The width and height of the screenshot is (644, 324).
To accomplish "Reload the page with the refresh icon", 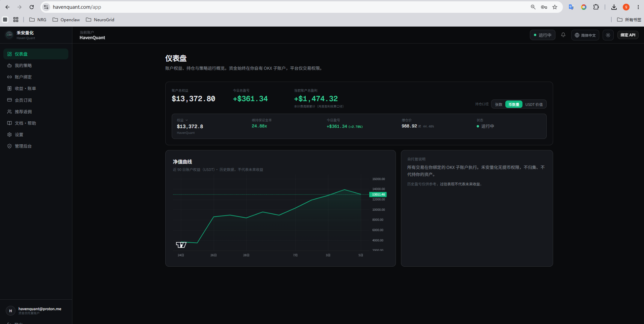I will tap(32, 7).
